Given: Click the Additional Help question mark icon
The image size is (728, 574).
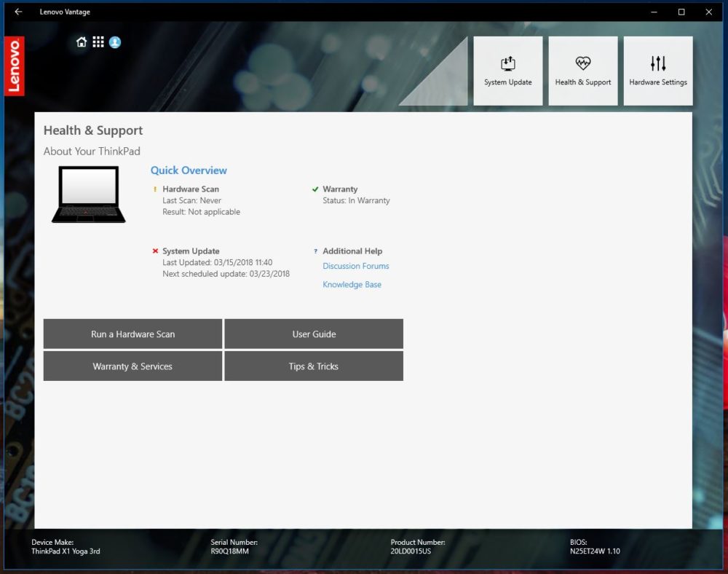Looking at the screenshot, I should point(315,251).
